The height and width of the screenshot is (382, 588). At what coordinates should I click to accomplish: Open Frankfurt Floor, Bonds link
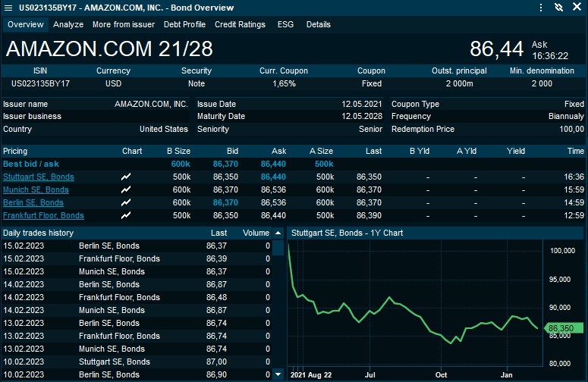click(x=43, y=215)
